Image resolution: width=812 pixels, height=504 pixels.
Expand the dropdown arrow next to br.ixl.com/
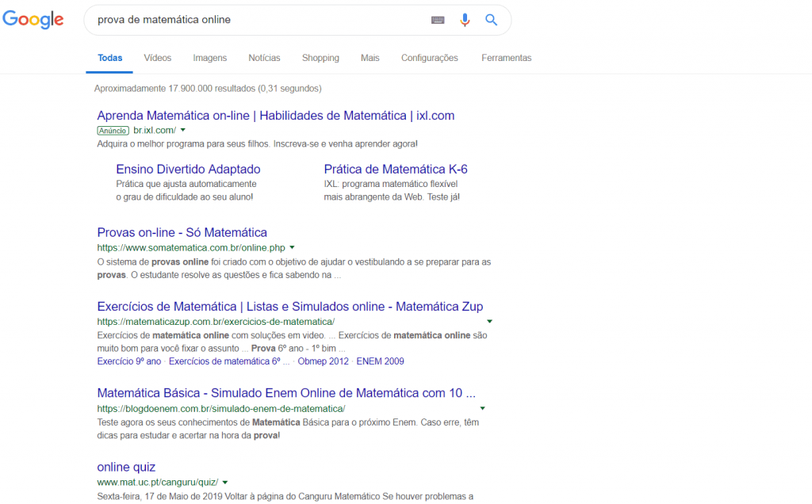click(x=183, y=131)
